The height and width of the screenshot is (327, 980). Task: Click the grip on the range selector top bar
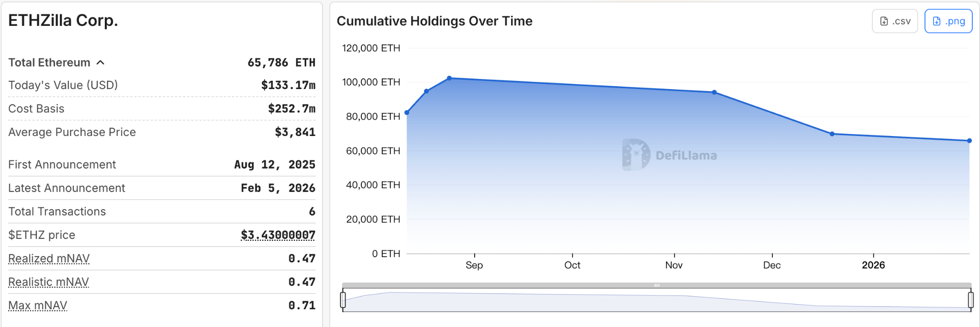657,285
